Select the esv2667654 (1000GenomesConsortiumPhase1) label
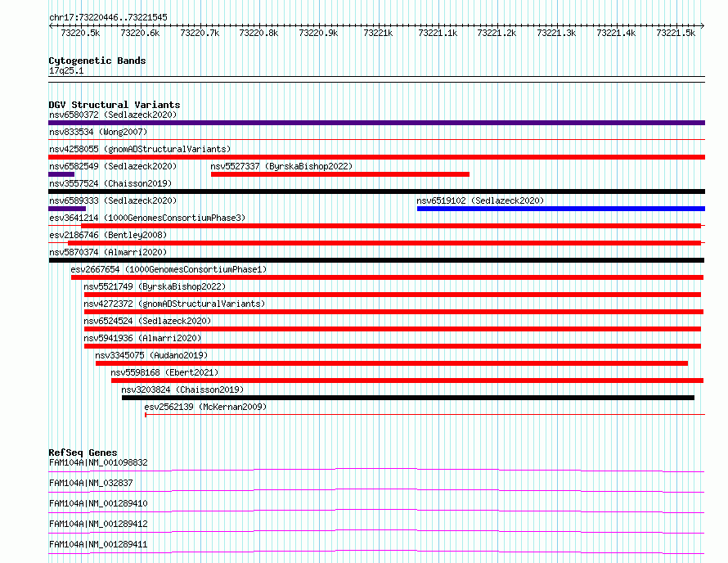Screen dimensions: 728x563 point(169,269)
